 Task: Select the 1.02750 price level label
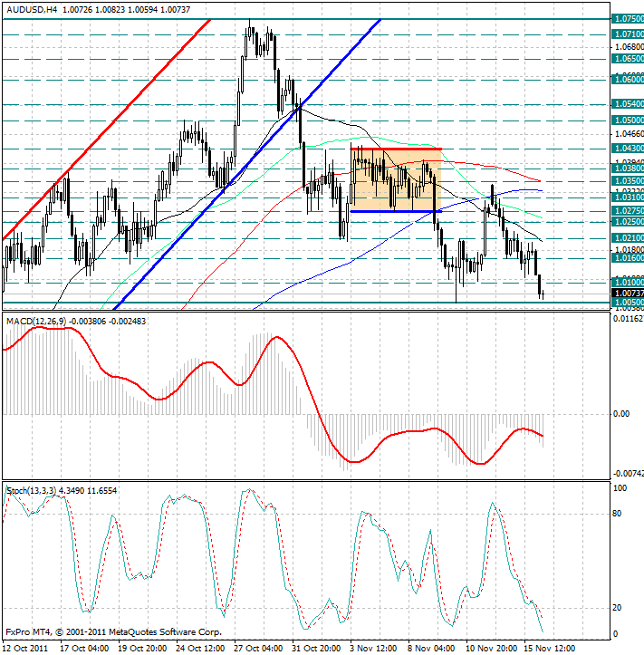pos(628,210)
